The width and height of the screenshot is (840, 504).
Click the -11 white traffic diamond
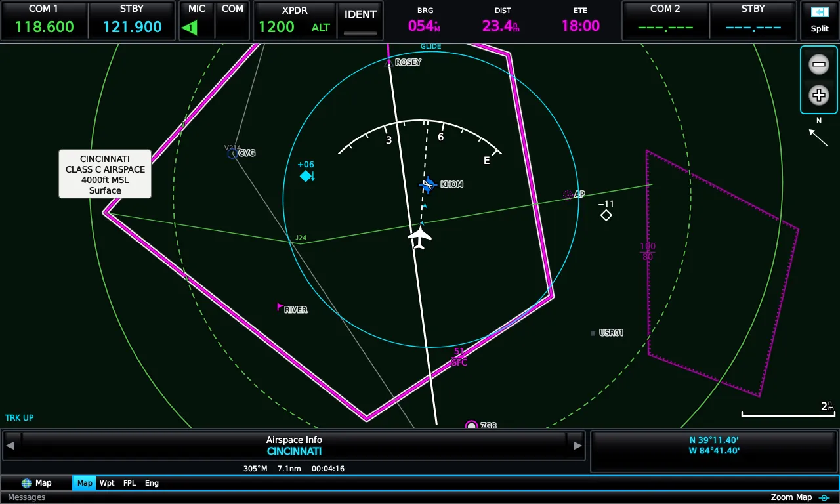coord(606,215)
